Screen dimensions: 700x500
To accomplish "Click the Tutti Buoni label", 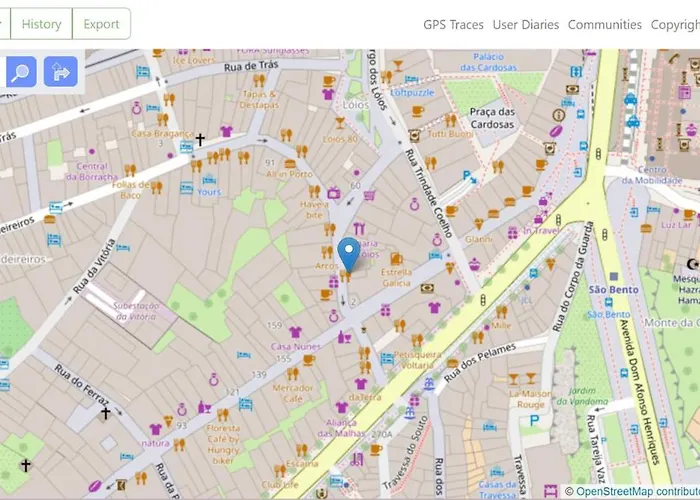I will pyautogui.click(x=450, y=134).
